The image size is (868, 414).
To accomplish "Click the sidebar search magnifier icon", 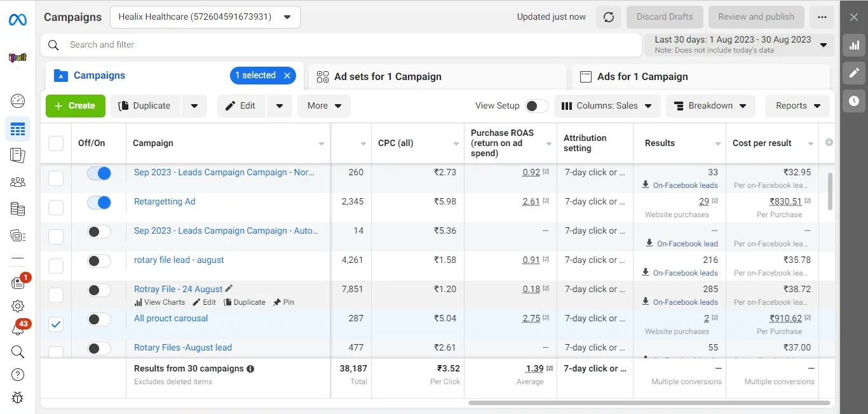I will click(x=18, y=352).
